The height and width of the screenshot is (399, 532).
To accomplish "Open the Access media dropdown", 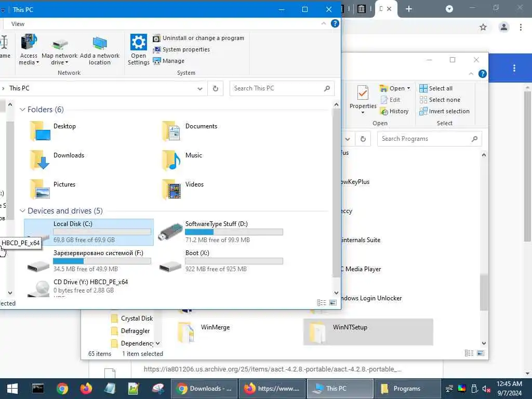I will tap(29, 49).
